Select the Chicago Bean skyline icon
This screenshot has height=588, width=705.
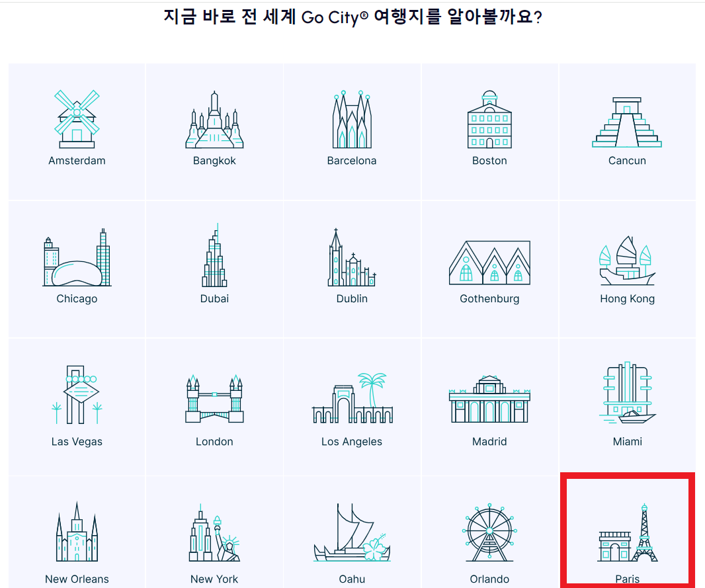[x=77, y=258]
